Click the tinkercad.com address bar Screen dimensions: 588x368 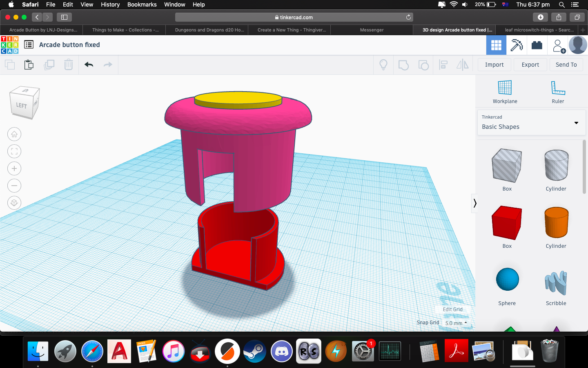click(294, 17)
